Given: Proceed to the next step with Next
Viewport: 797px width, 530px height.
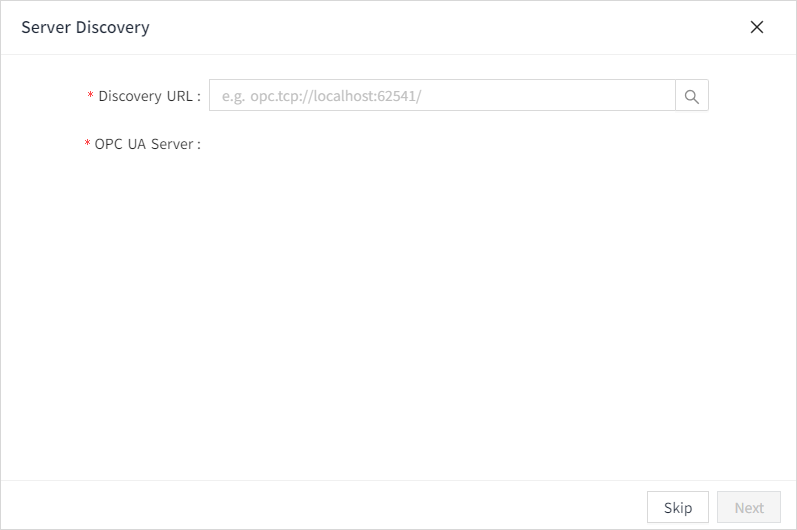Looking at the screenshot, I should pos(748,507).
